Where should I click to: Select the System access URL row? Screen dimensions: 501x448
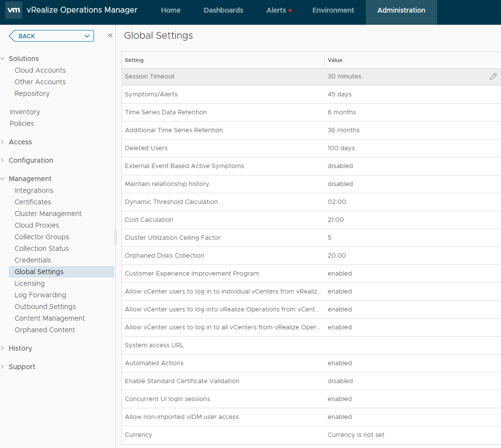pyautogui.click(x=311, y=345)
